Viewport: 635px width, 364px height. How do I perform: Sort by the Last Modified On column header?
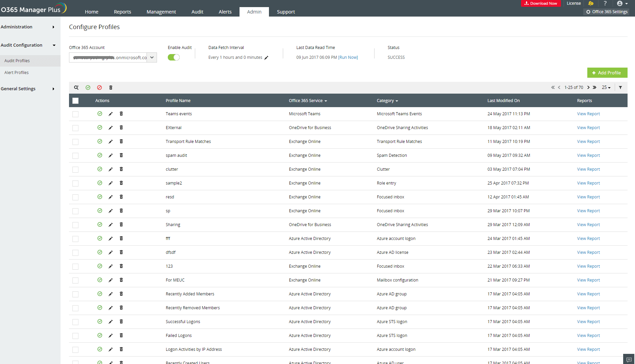(x=503, y=101)
